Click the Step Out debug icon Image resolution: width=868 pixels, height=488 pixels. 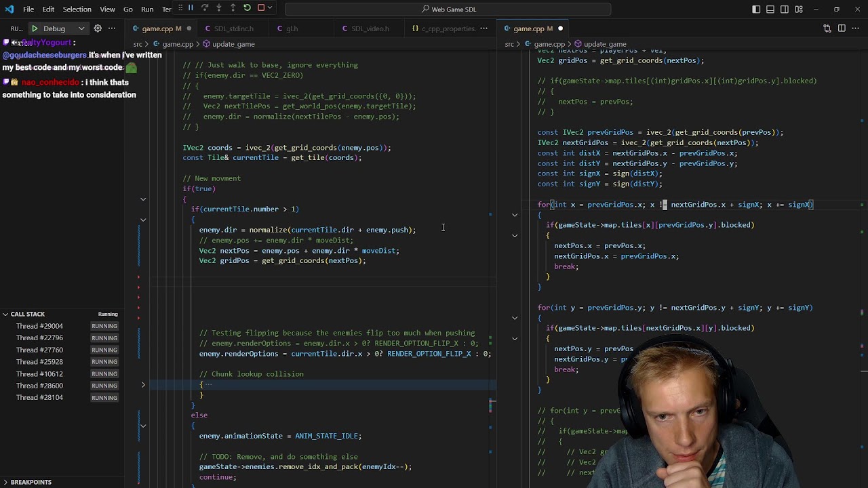(x=233, y=8)
